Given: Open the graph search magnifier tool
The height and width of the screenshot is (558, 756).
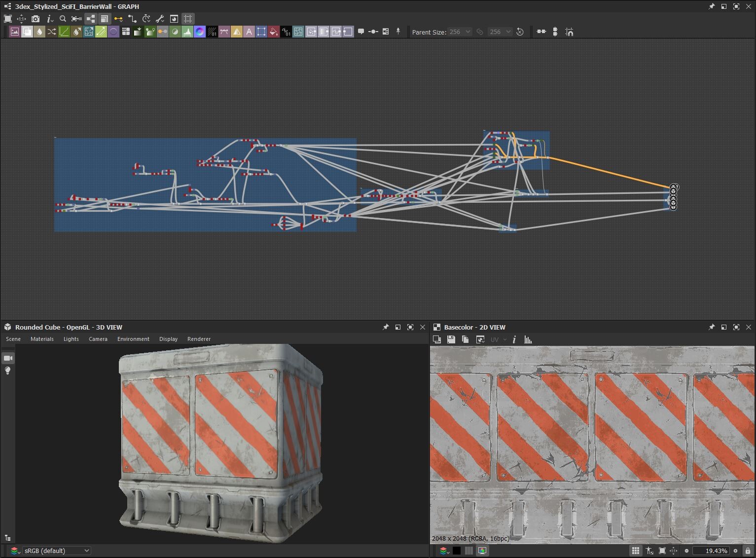Looking at the screenshot, I should click(x=63, y=19).
